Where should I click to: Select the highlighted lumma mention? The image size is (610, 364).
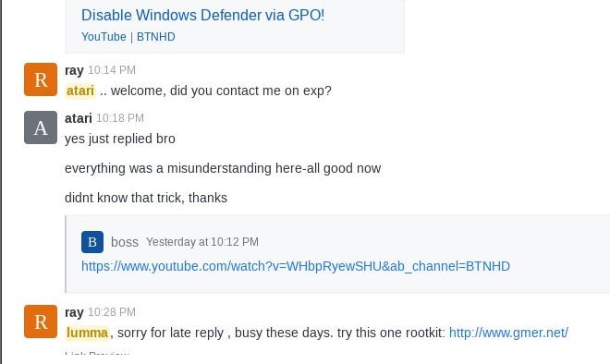(87, 333)
